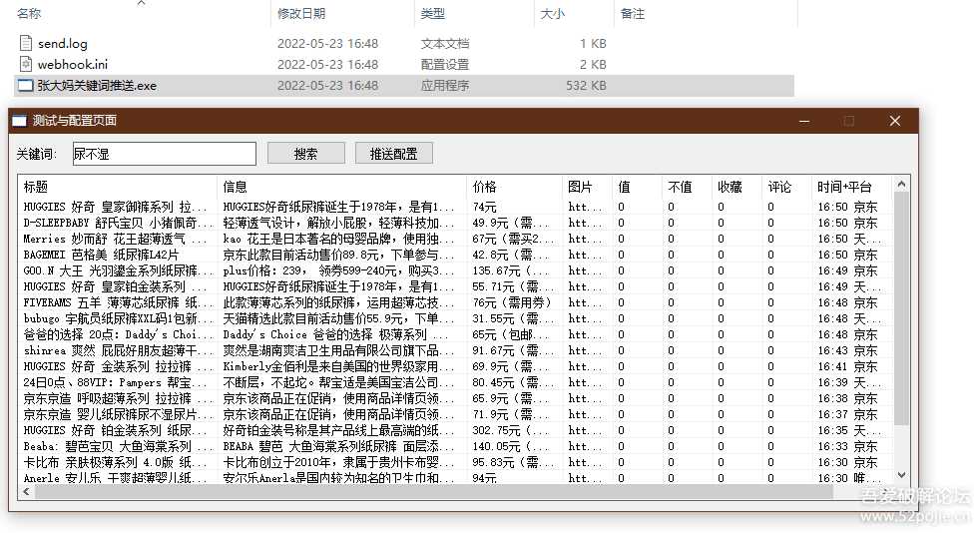The image size is (980, 533).
Task: Click the 时间+平台 column header
Action: (x=853, y=187)
